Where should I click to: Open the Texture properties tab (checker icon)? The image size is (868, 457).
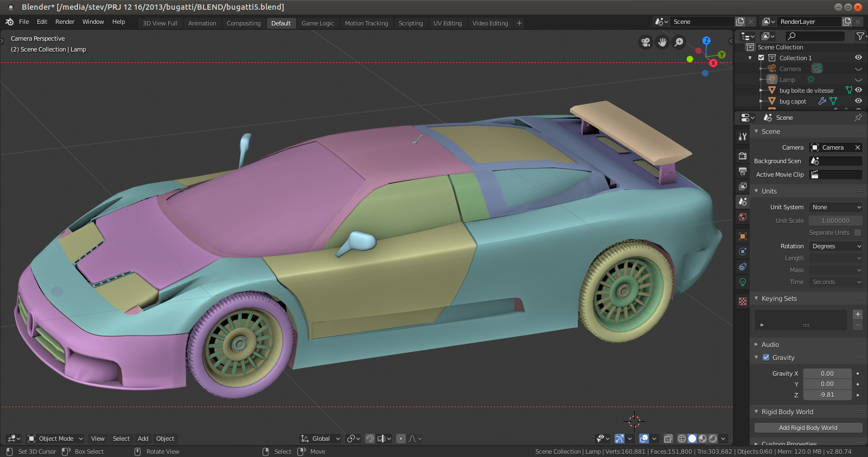[x=743, y=301]
